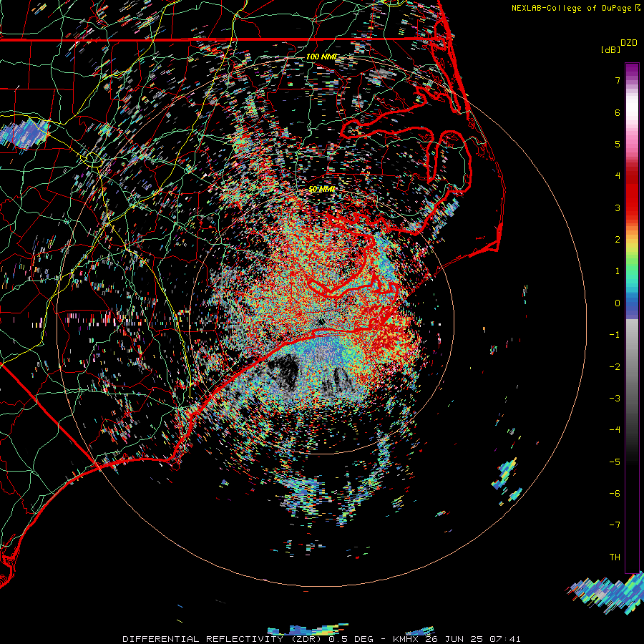Viewport: 644px width, 644px height.
Task: Click the -4 dB scale label
Action: [615, 430]
